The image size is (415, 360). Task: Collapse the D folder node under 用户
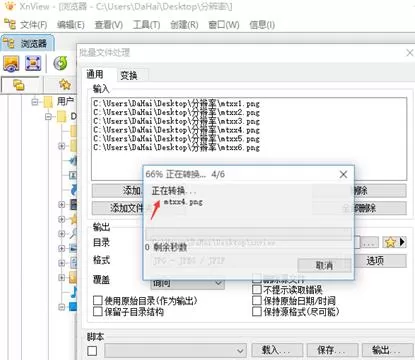(x=49, y=117)
